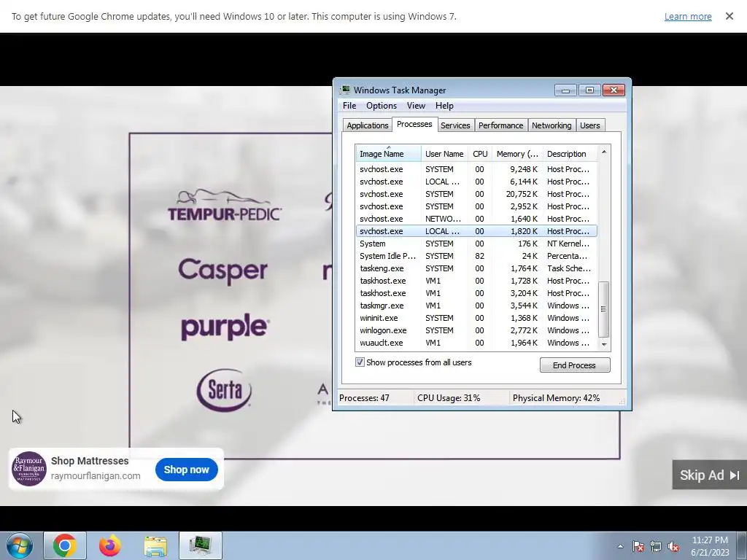Click the Task Manager title bar icon
The width and height of the screenshot is (747, 560).
345,90
